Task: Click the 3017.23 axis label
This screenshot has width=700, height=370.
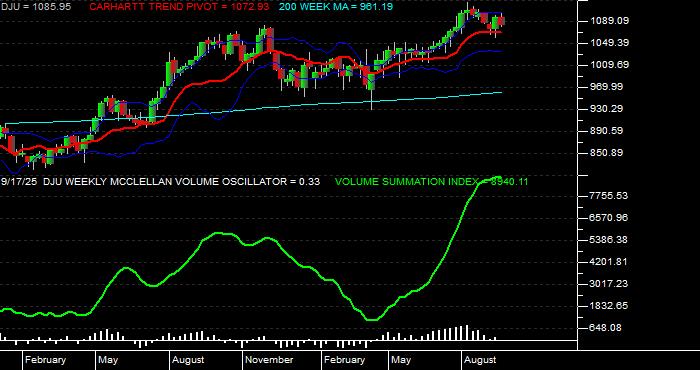Action: click(609, 284)
